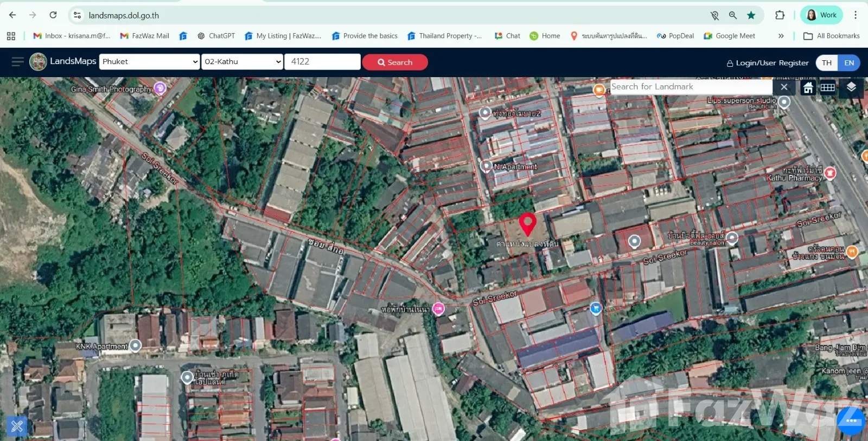The height and width of the screenshot is (441, 868).
Task: Switch language to TH
Action: click(827, 63)
